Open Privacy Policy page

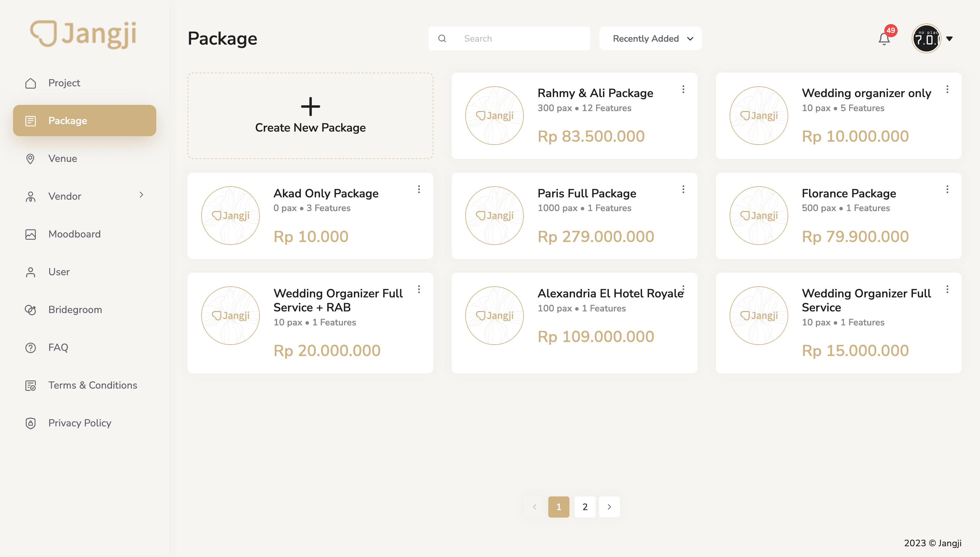[85, 423]
